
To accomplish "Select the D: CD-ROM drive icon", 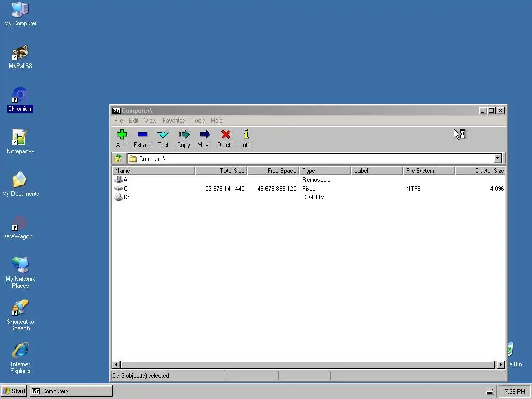I will click(x=118, y=197).
